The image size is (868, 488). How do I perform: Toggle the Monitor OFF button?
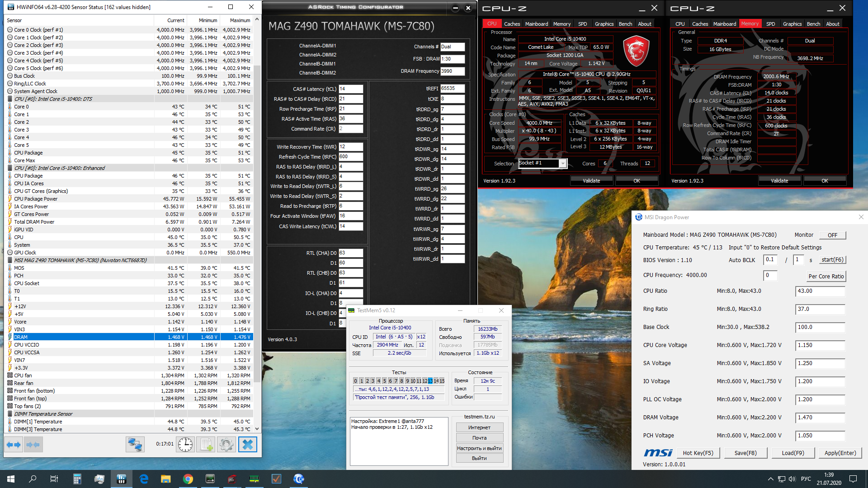[x=832, y=235]
